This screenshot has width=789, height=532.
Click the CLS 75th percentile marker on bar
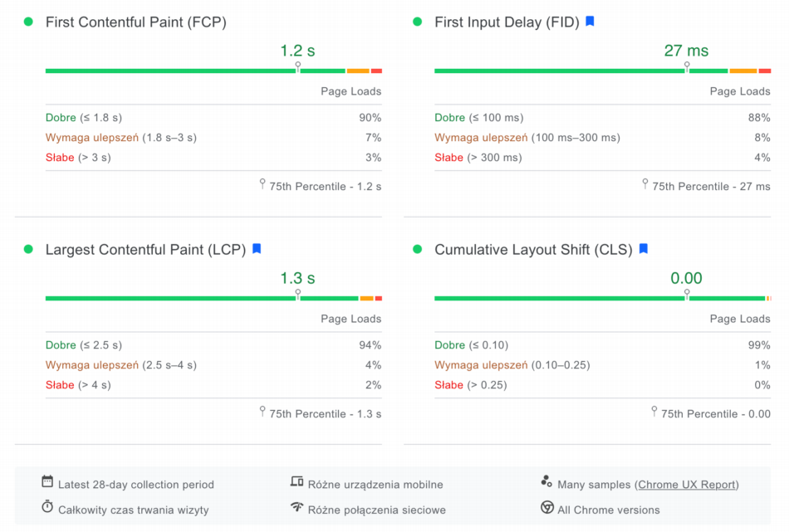click(x=687, y=294)
